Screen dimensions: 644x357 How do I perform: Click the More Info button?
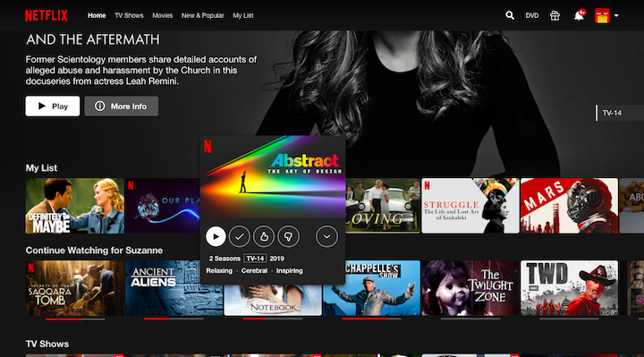(x=121, y=106)
